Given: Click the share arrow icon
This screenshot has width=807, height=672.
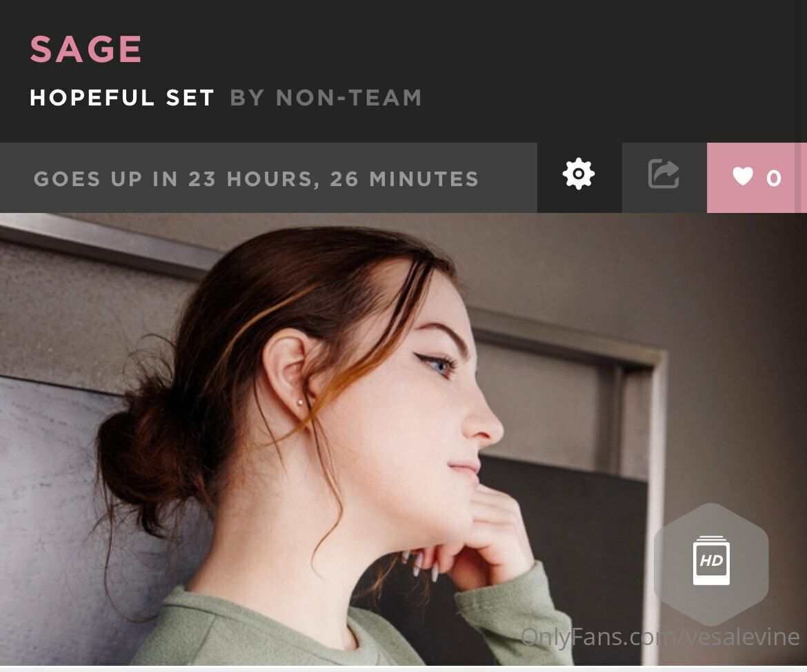Looking at the screenshot, I should tap(664, 174).
